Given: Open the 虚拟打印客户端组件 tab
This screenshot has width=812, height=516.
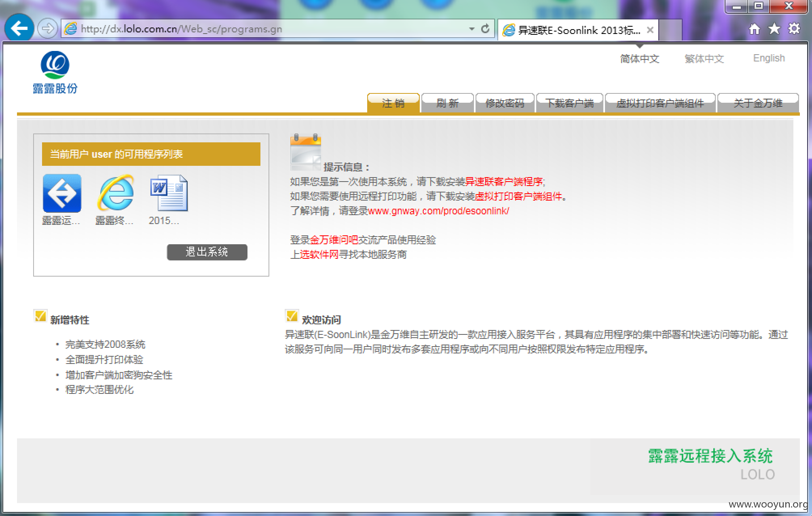Looking at the screenshot, I should click(x=660, y=103).
